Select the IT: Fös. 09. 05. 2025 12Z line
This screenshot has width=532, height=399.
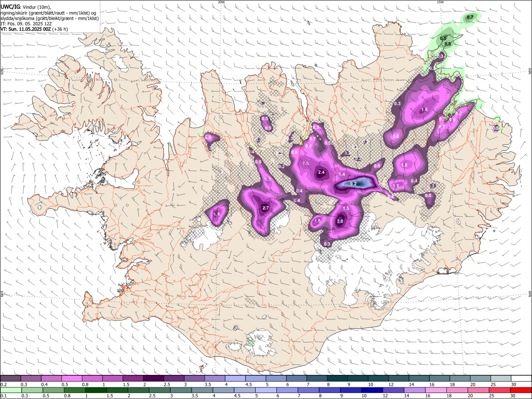(26, 24)
